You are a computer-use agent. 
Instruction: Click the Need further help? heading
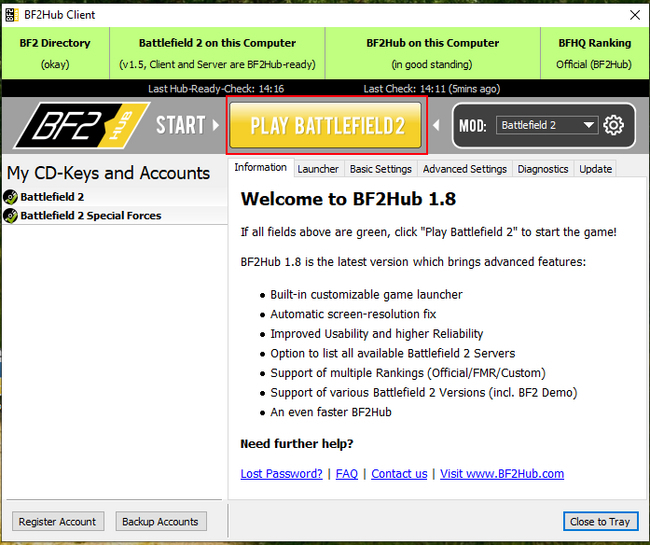click(x=297, y=444)
